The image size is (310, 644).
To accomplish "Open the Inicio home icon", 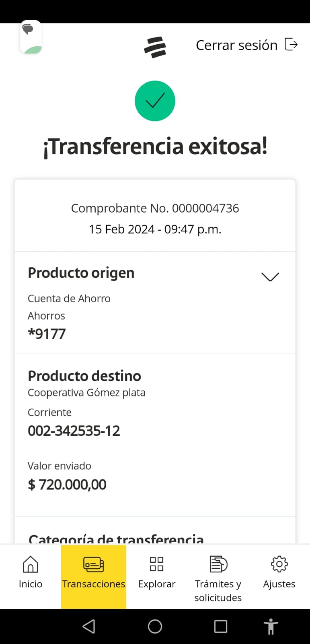I will tap(31, 564).
